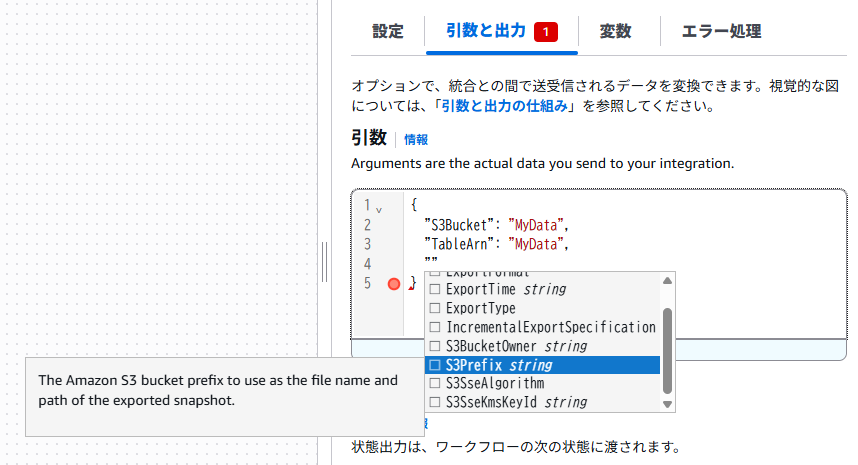Pick S3BucketOwner string suggestion
858x465 pixels.
click(542, 346)
